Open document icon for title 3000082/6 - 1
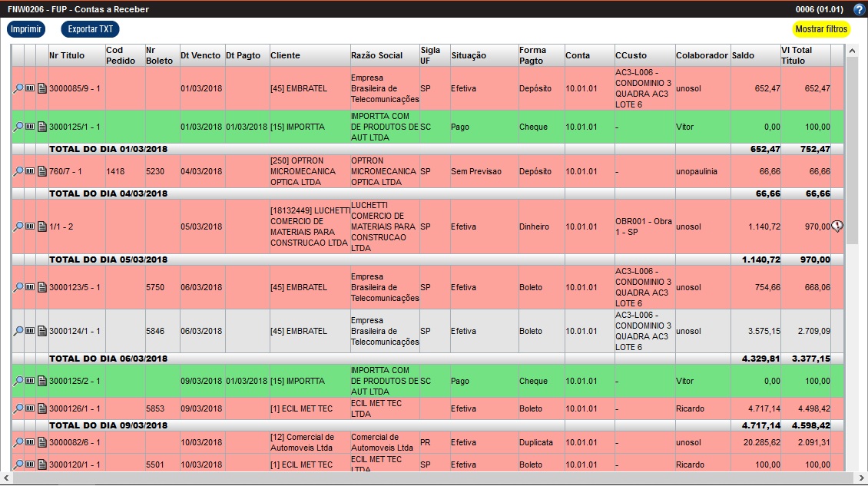 tap(42, 443)
